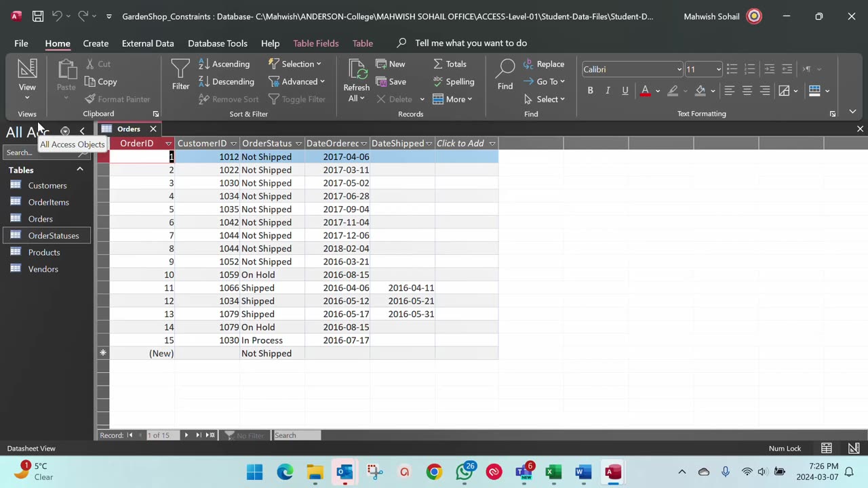Click the new blank record navigation button
The height and width of the screenshot is (488, 868).
point(210,435)
